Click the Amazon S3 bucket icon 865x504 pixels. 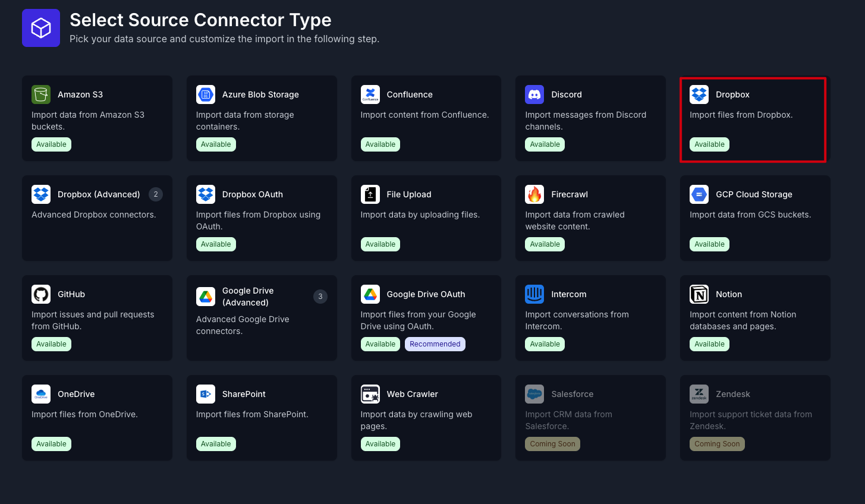coord(41,94)
